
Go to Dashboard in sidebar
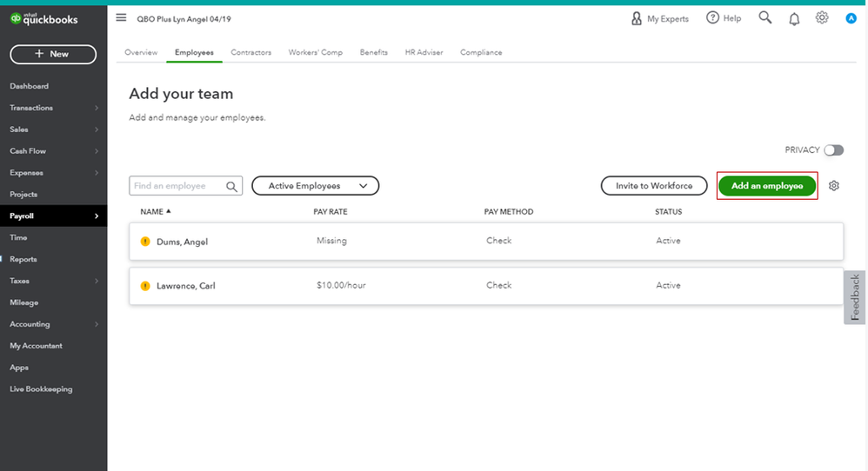(x=30, y=86)
